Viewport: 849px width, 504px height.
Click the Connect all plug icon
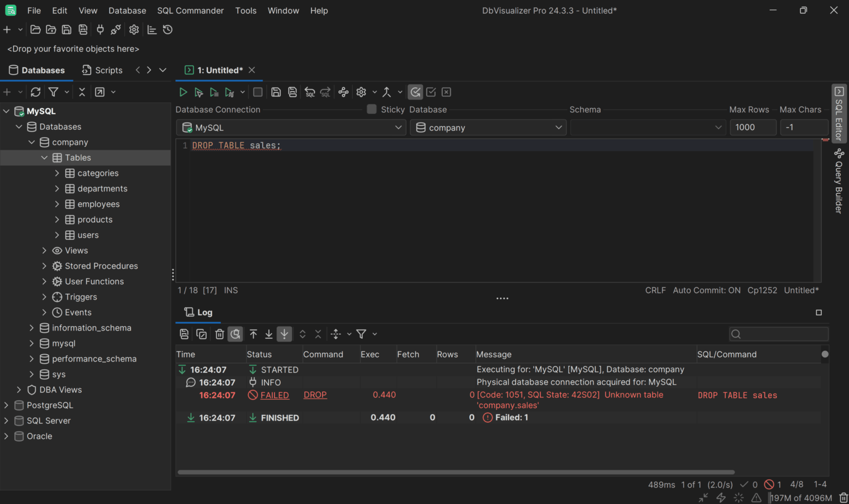(x=100, y=30)
